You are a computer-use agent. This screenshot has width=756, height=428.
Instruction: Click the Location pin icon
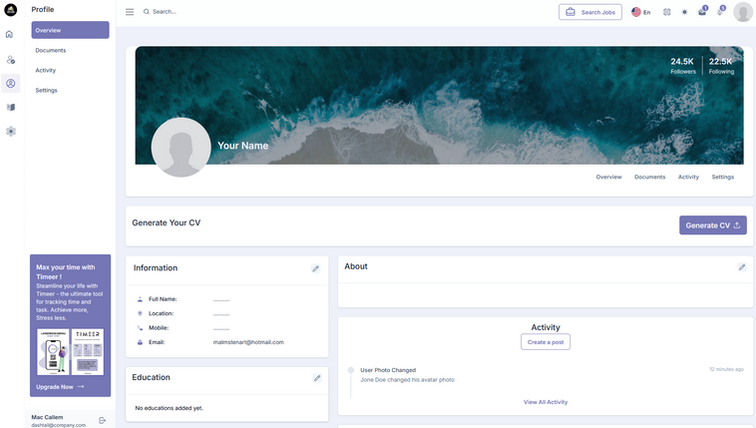(140, 314)
